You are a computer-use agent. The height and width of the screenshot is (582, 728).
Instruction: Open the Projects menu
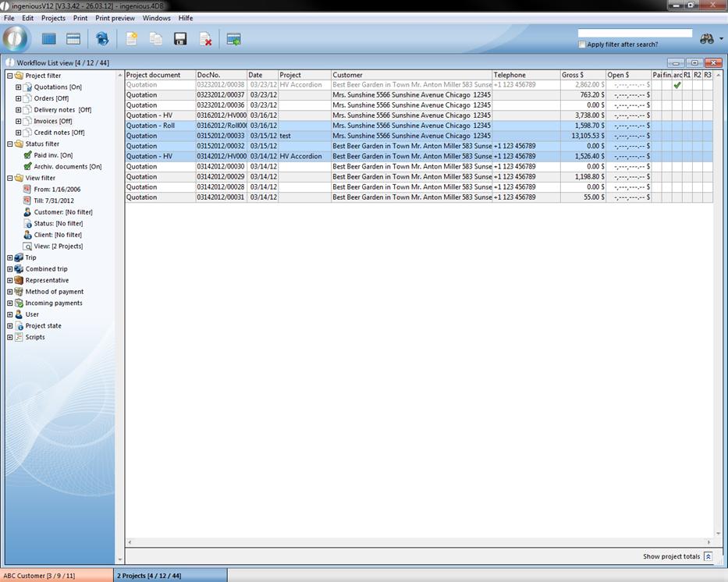click(x=53, y=18)
